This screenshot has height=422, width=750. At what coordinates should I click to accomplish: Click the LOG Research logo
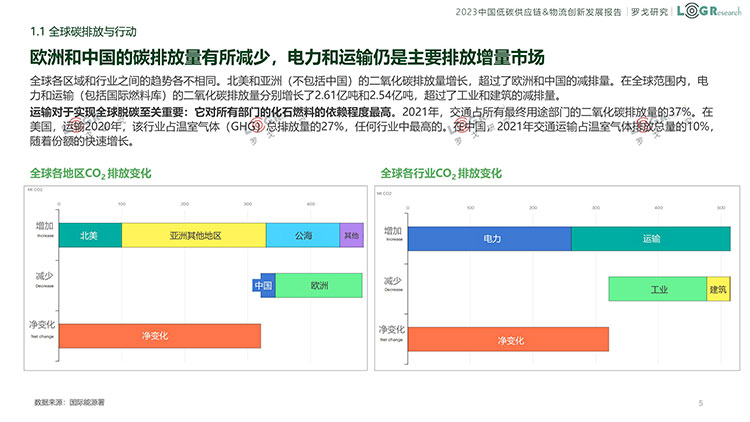click(x=709, y=11)
